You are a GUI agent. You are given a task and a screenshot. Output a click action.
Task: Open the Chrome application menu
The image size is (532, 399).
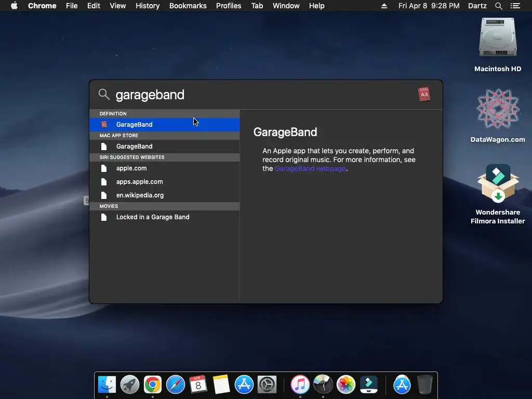click(42, 6)
